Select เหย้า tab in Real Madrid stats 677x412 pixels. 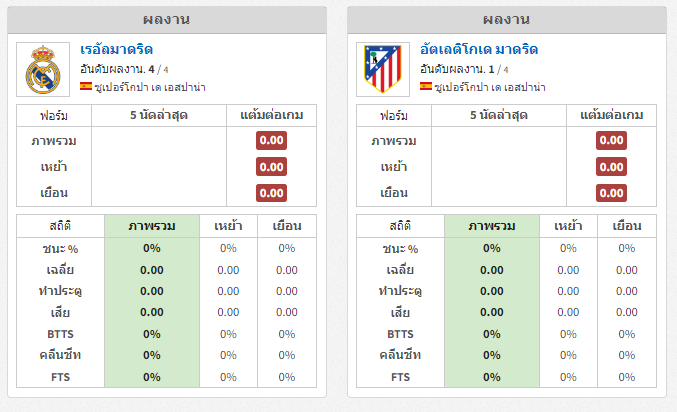228,226
